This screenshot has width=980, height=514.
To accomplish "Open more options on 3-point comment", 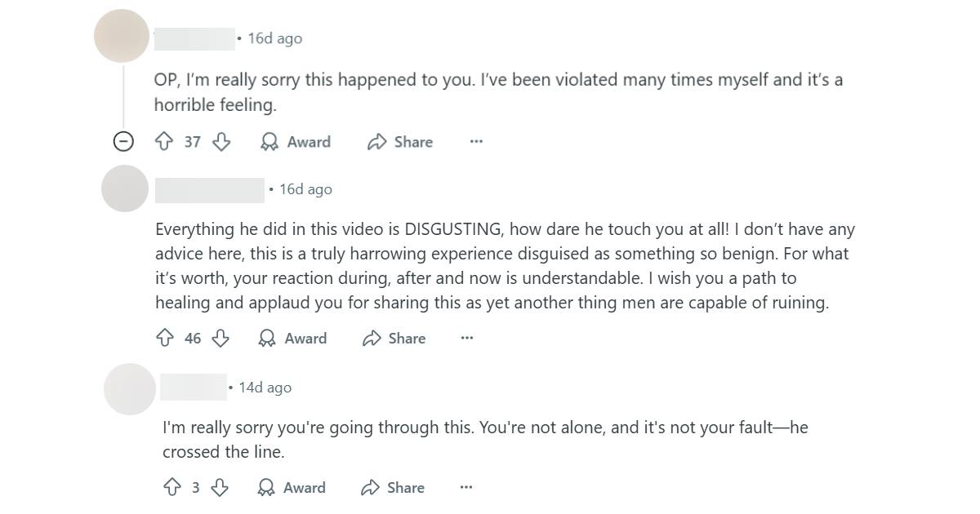I will click(465, 488).
